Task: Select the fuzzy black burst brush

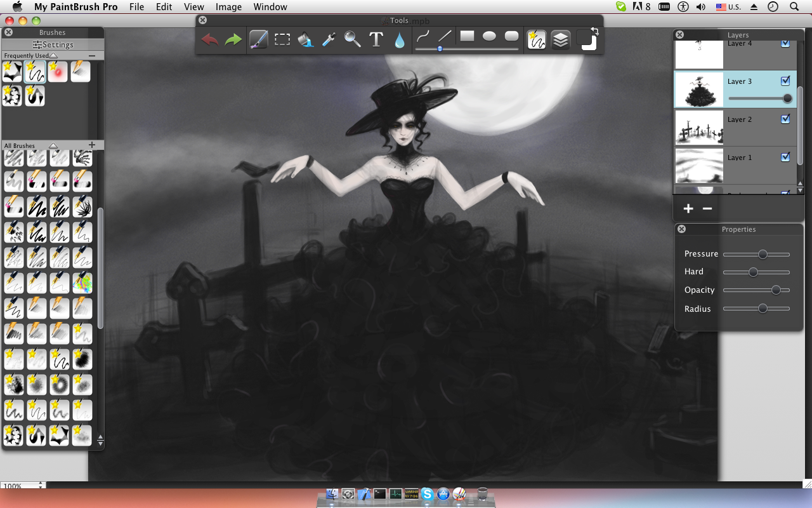Action: (x=82, y=359)
